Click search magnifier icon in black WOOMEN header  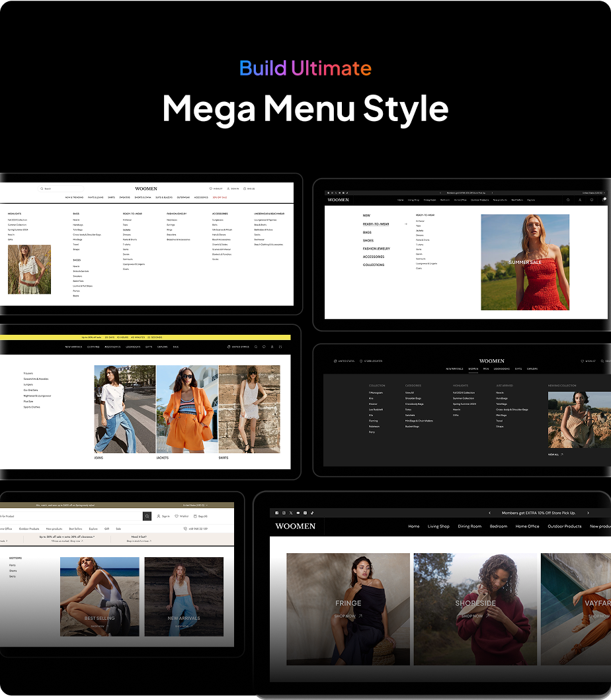point(568,200)
